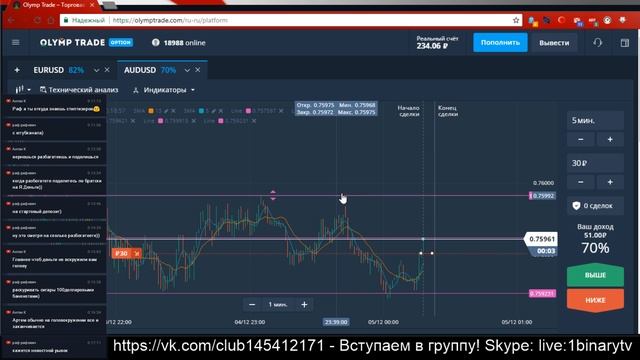Screen dimensions: 640x360
Task: Click the Надежный secure site indicator
Action: pyautogui.click(x=84, y=20)
